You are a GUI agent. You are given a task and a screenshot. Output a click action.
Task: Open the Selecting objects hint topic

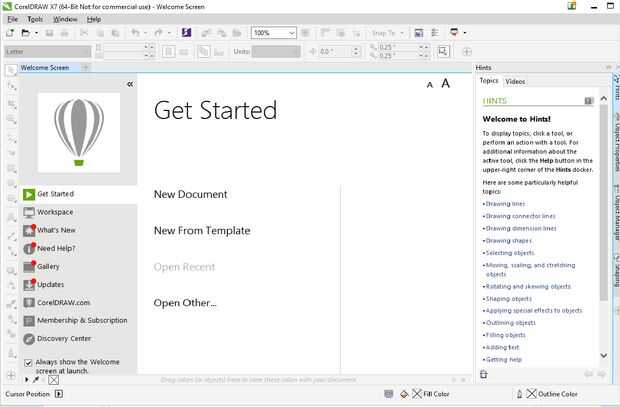[510, 253]
